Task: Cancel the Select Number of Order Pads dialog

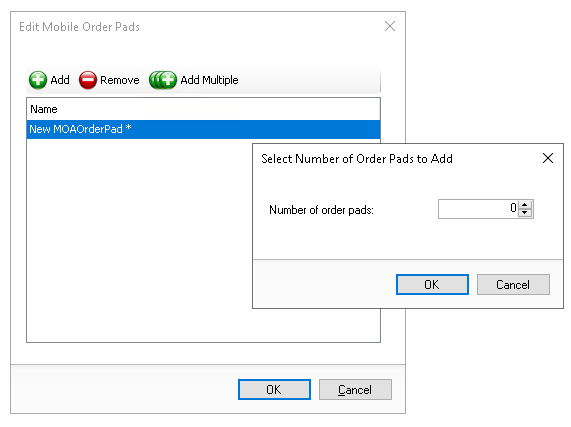Action: pyautogui.click(x=513, y=284)
